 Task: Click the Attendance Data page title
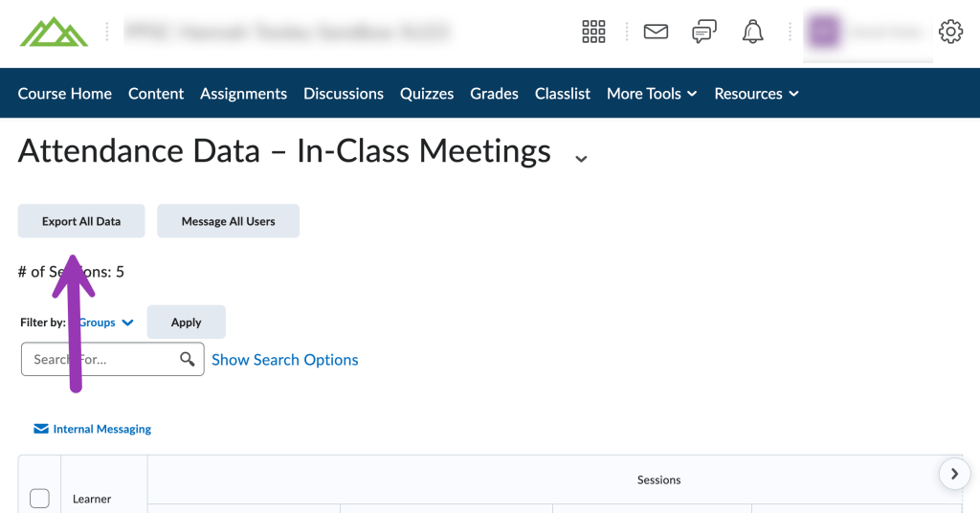coord(284,150)
